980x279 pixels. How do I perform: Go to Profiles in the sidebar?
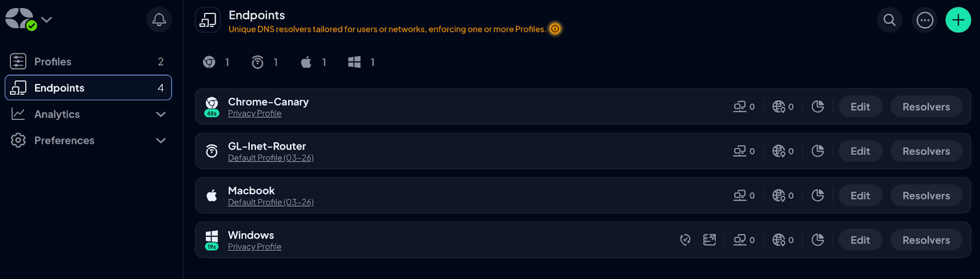coord(53,62)
